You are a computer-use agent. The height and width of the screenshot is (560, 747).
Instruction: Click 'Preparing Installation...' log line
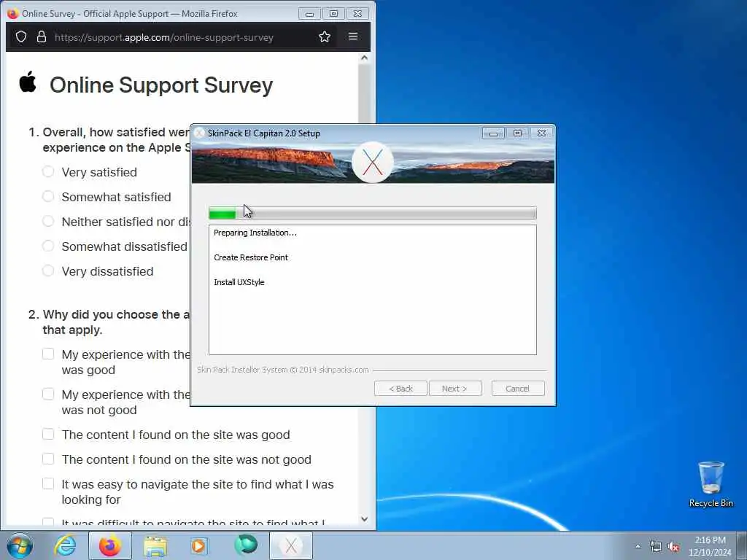255,233
